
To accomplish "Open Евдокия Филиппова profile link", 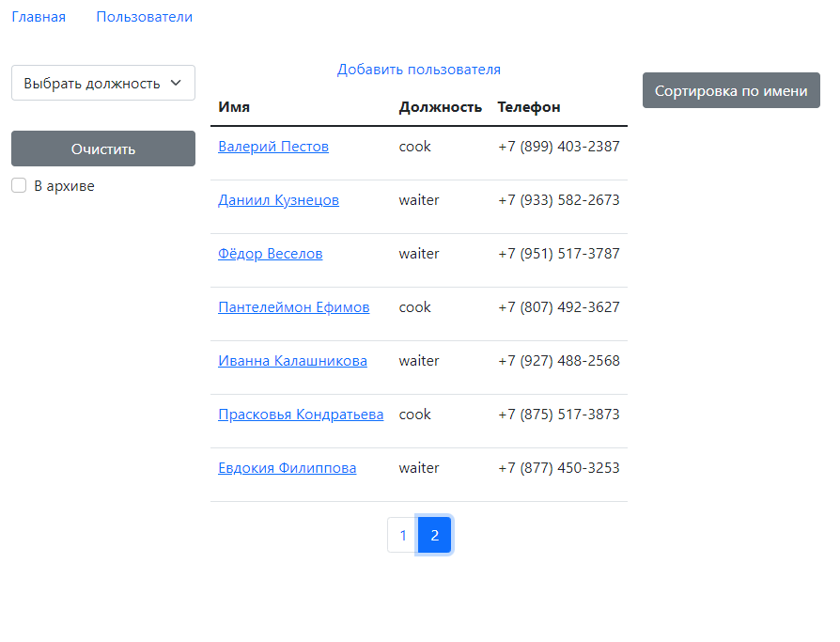I will coord(288,468).
